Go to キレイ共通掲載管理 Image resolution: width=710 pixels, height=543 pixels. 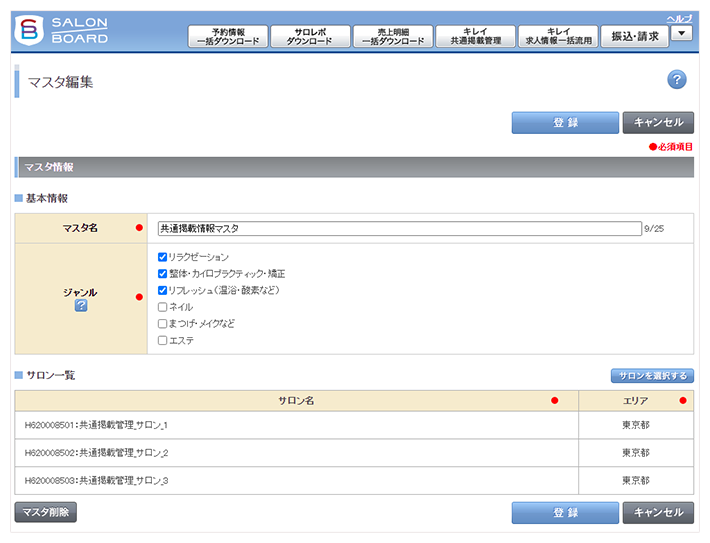pos(476,37)
